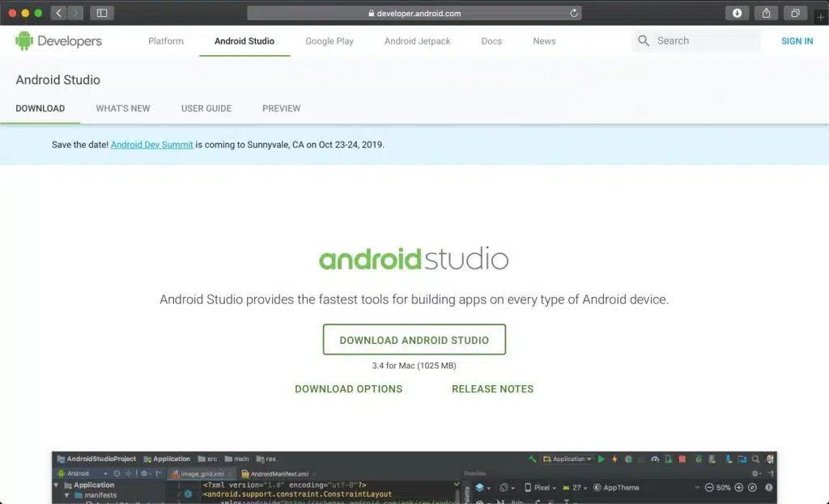Click the DOWNLOAD ANDROID STUDIO button

414,339
